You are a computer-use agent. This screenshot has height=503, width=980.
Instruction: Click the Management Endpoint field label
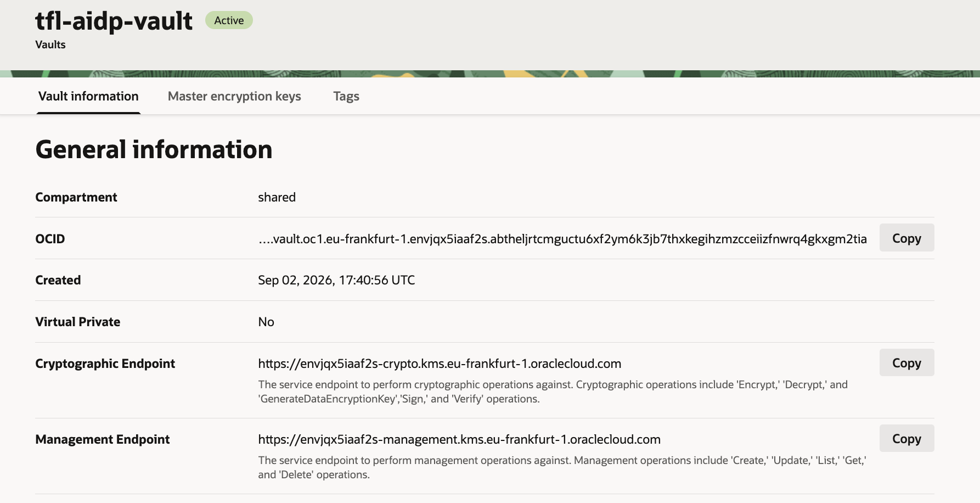(103, 439)
